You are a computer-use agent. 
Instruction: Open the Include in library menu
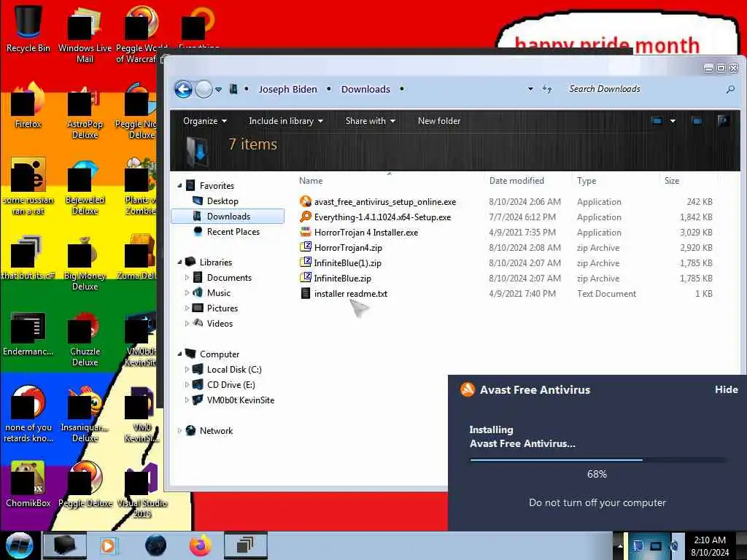point(286,121)
